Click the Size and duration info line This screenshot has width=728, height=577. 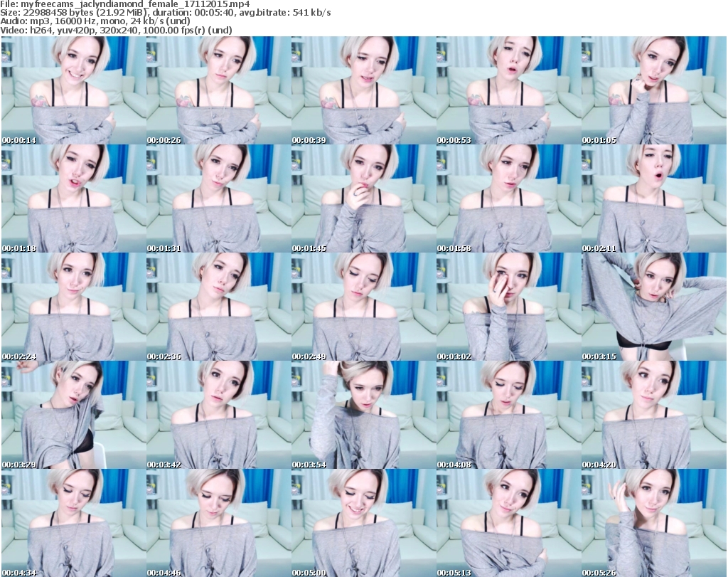(x=165, y=13)
